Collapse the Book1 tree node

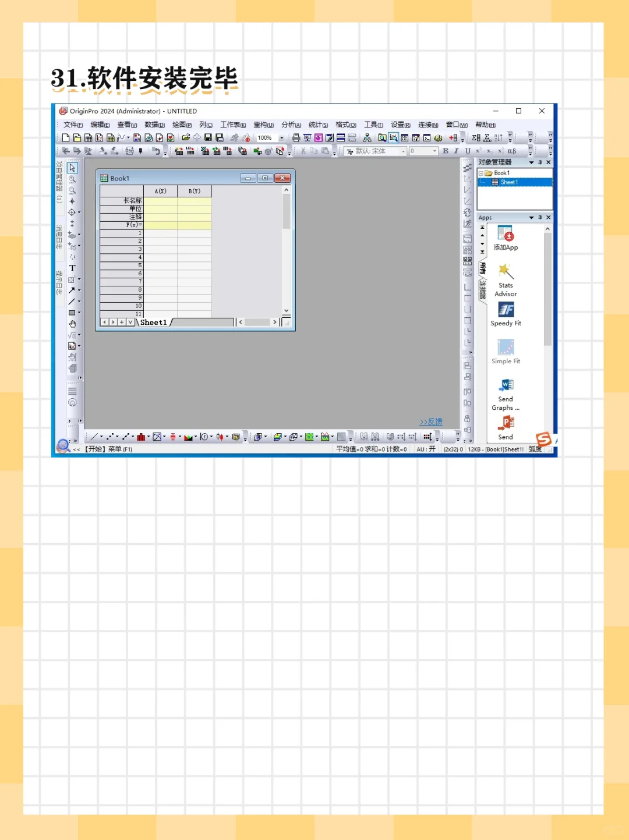481,173
